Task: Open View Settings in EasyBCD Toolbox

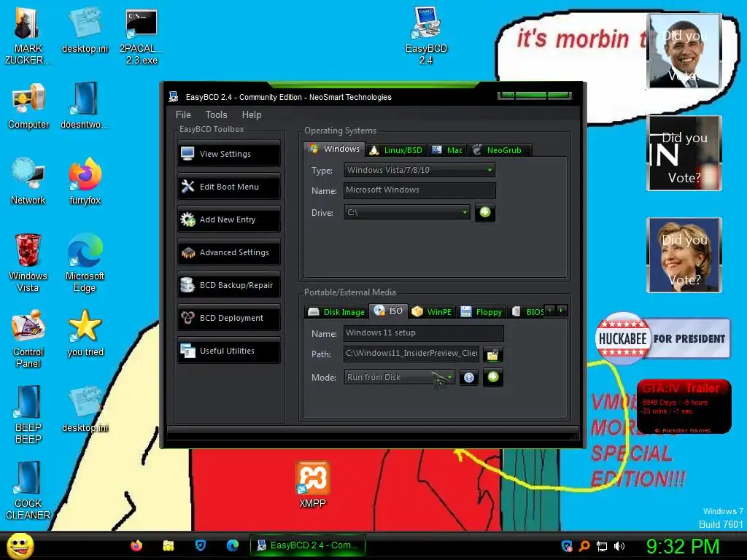Action: point(228,154)
